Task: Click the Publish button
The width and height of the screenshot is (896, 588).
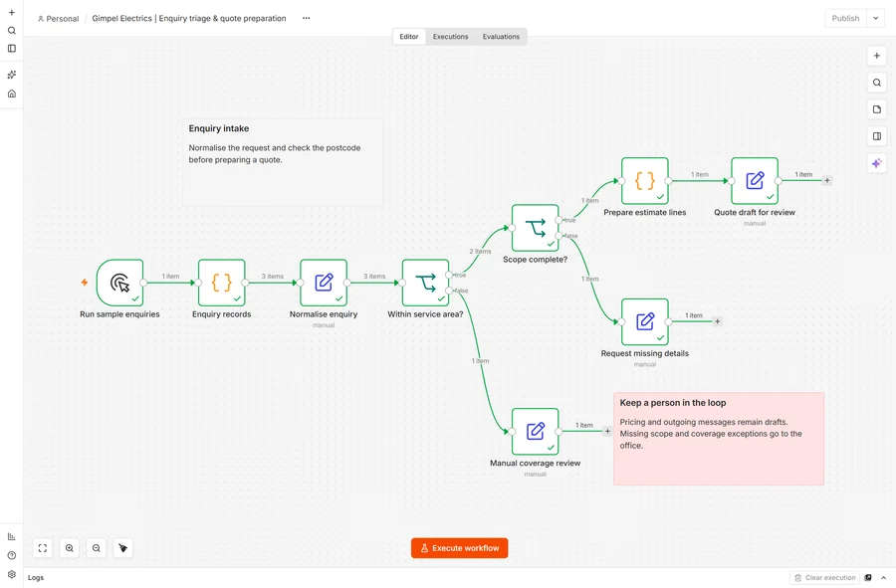Action: tap(845, 18)
